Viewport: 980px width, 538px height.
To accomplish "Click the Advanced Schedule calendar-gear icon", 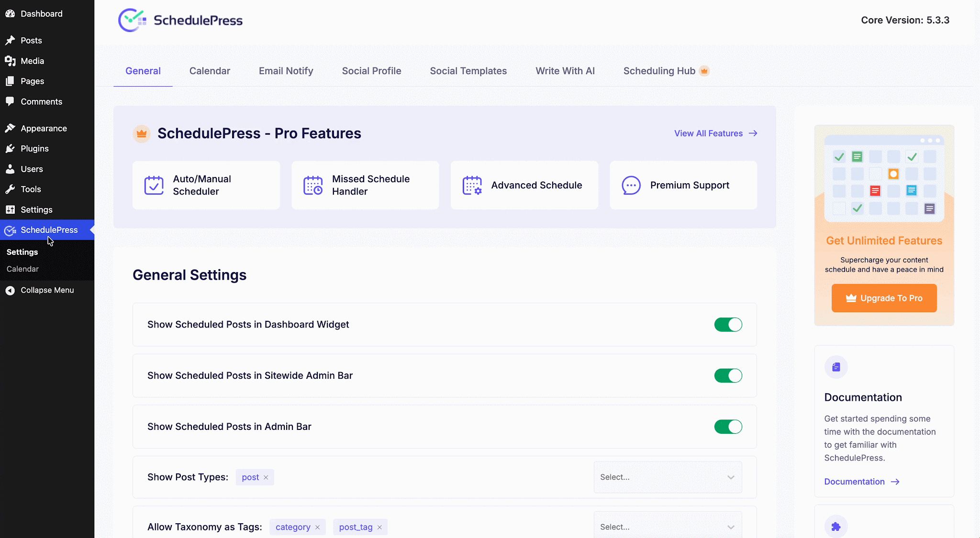I will tap(472, 186).
